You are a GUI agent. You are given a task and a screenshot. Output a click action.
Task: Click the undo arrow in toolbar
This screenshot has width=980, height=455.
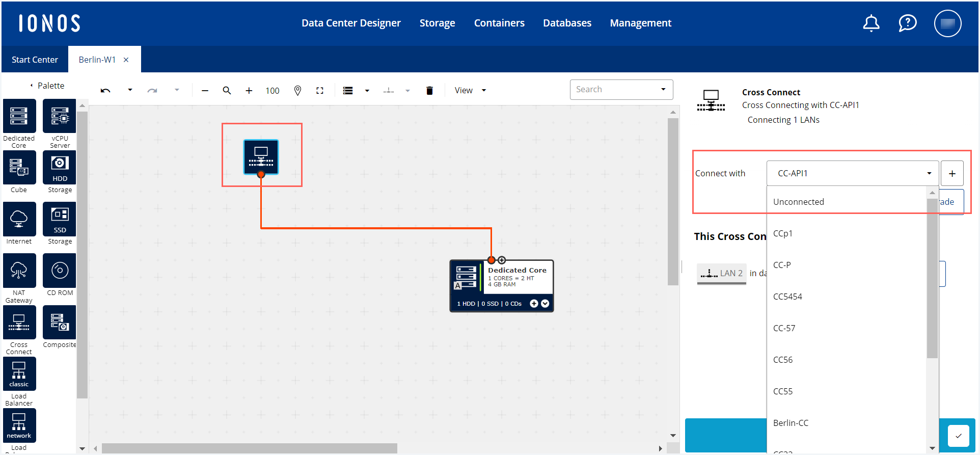(105, 91)
